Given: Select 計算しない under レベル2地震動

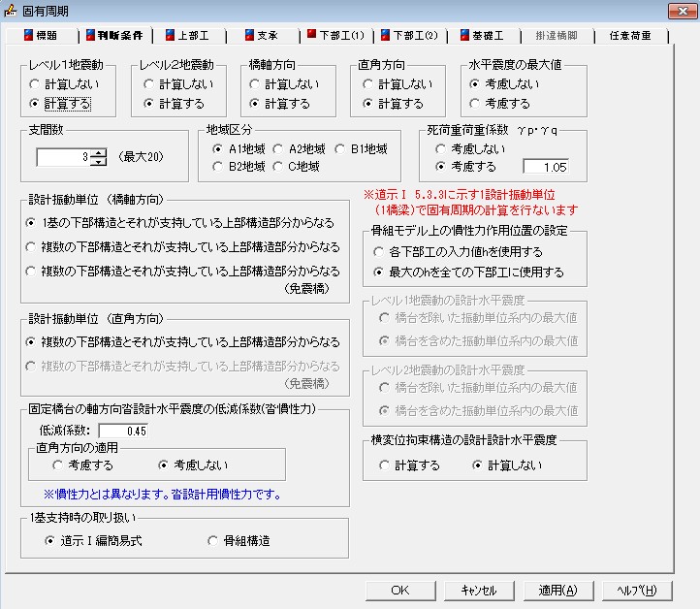Looking at the screenshot, I should [x=150, y=84].
